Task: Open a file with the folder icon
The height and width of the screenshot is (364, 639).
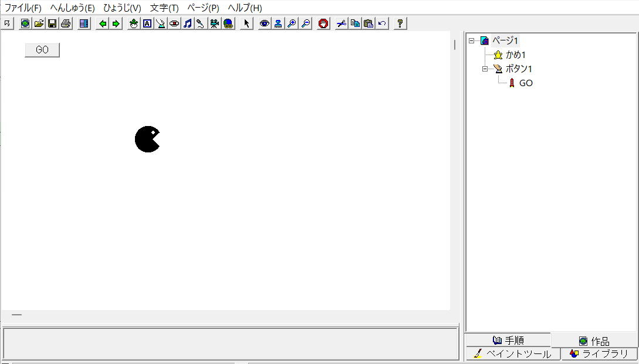Action: point(39,23)
